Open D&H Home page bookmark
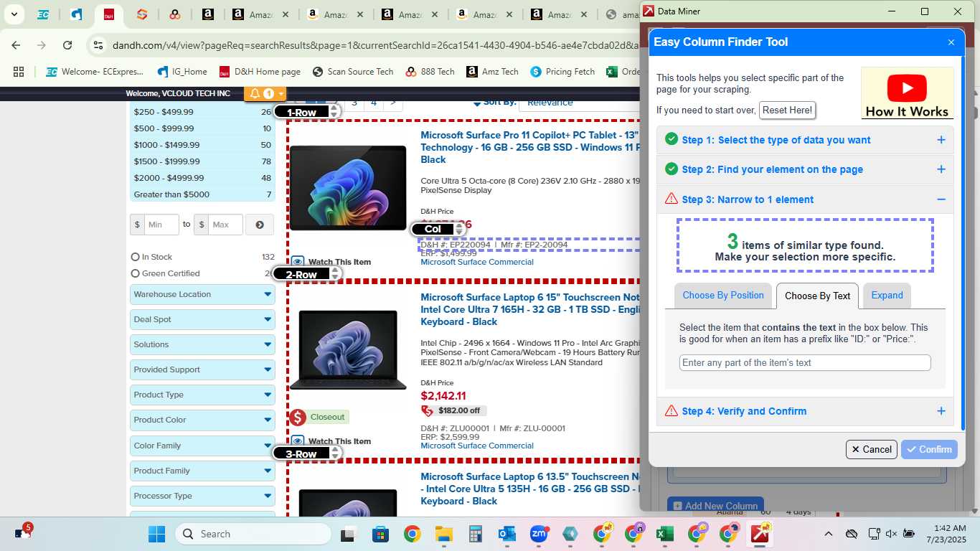 pyautogui.click(x=260, y=72)
